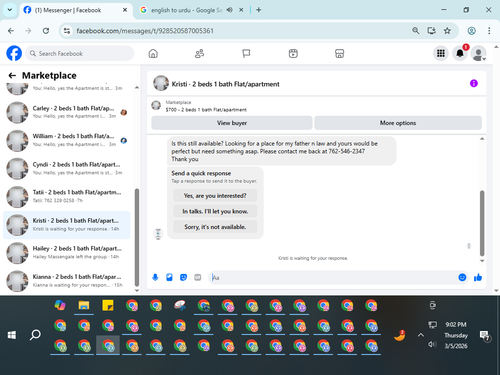Go back from Marketplace chats list
This screenshot has height=375, width=500.
coord(12,76)
